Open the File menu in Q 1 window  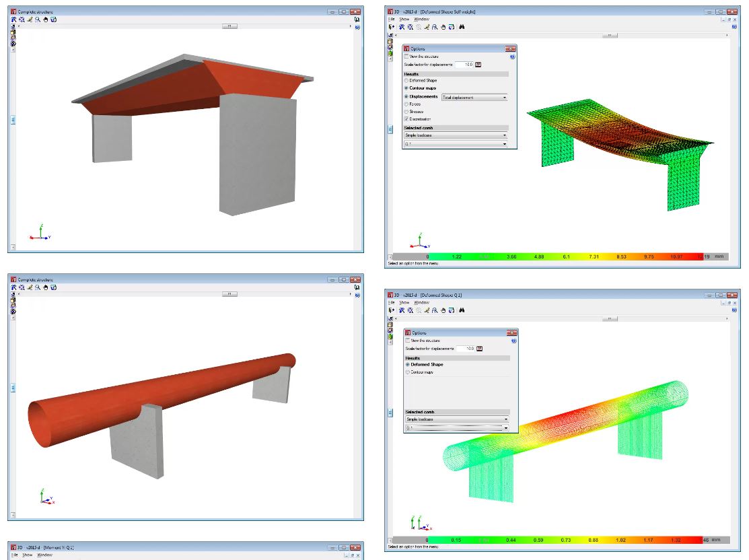click(x=391, y=303)
